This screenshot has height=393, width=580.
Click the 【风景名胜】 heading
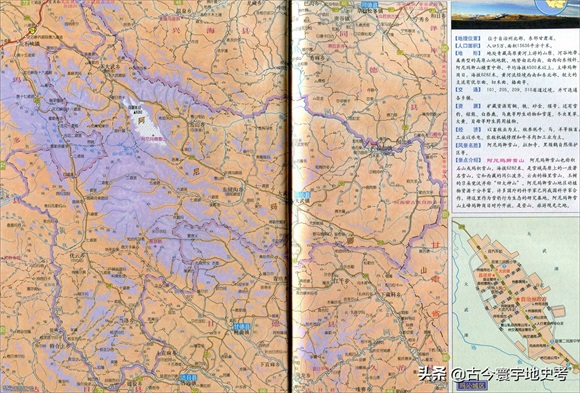click(468, 145)
